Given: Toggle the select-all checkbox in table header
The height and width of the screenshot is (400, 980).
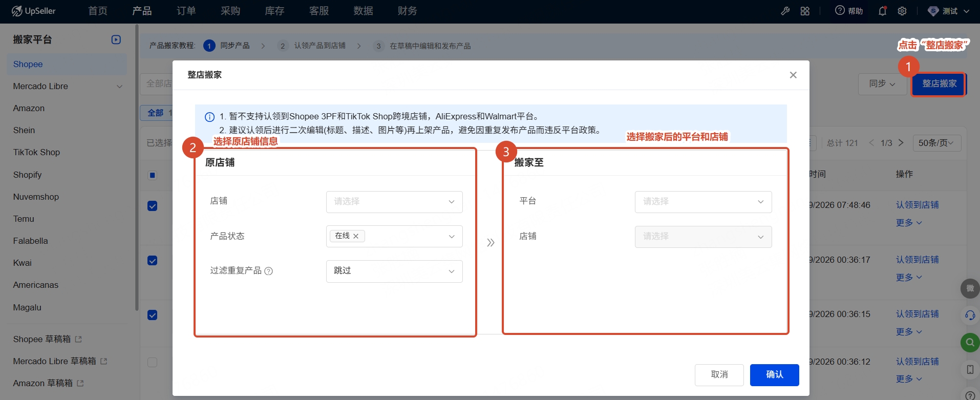Looking at the screenshot, I should coord(152,175).
